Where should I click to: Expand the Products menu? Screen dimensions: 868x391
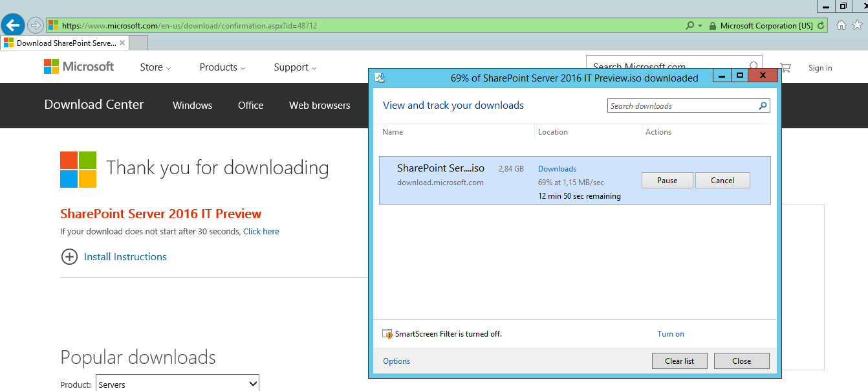coord(222,67)
